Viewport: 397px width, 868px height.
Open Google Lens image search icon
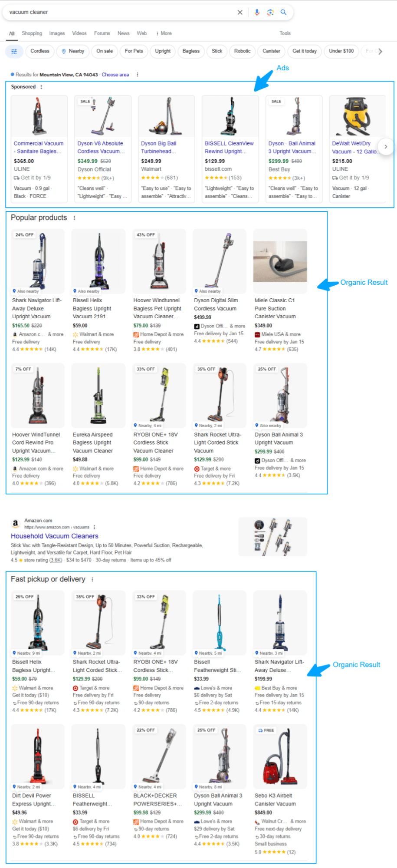pos(270,12)
